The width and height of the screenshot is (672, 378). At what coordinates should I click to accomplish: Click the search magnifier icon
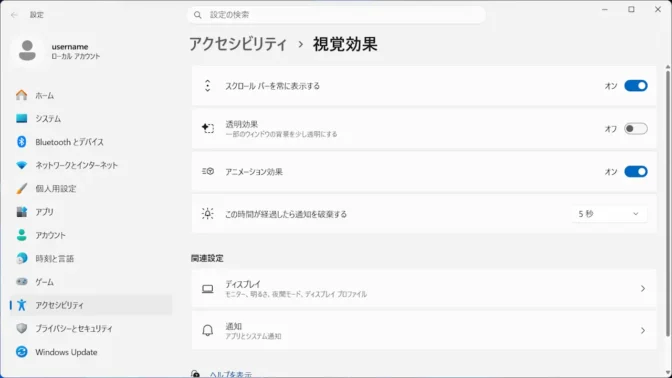(x=198, y=15)
